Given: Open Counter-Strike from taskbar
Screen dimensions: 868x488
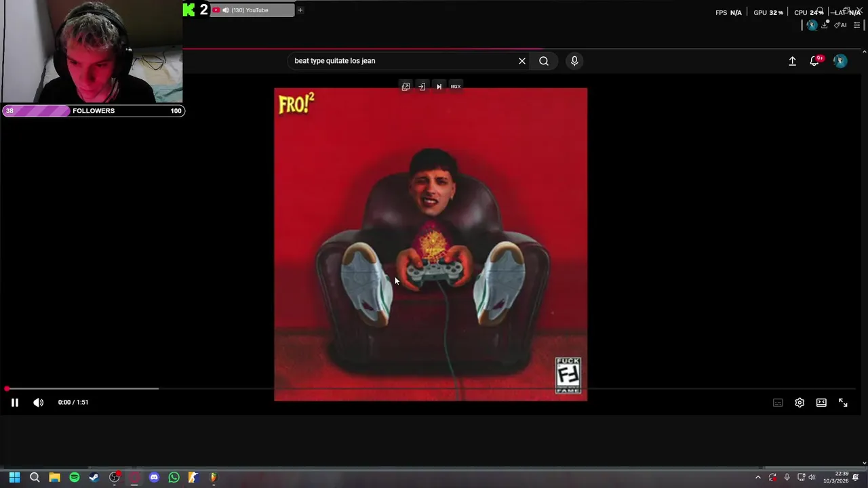Looking at the screenshot, I should 193,477.
